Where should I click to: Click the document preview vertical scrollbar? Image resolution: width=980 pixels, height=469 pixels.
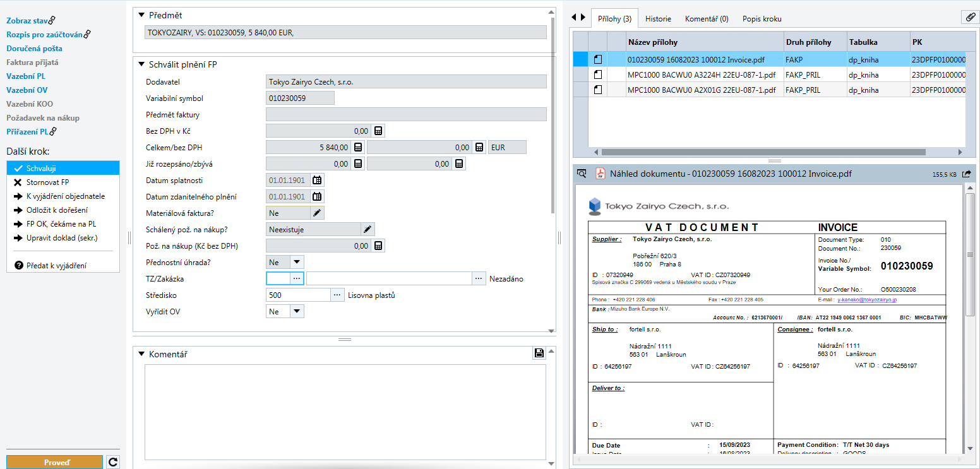tap(971, 254)
